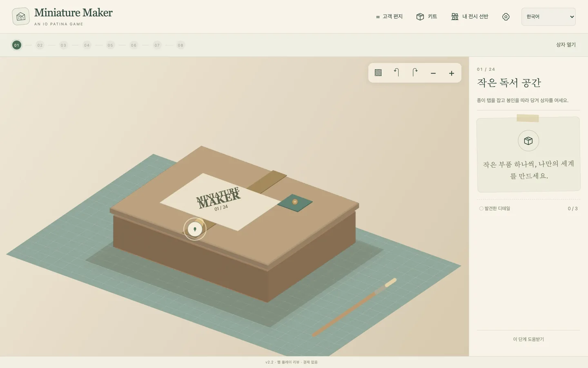Image resolution: width=588 pixels, height=368 pixels.
Task: Click the 0 / 3 details counter
Action: point(572,209)
